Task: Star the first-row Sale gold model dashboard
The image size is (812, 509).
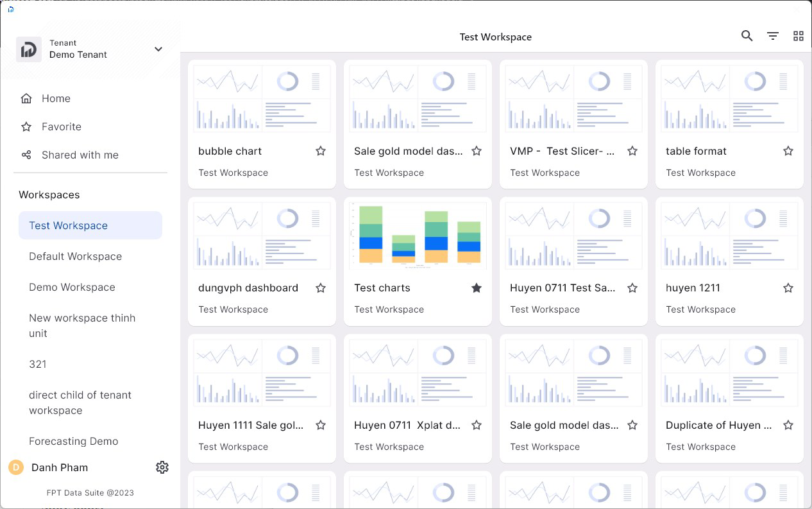Action: tap(477, 151)
